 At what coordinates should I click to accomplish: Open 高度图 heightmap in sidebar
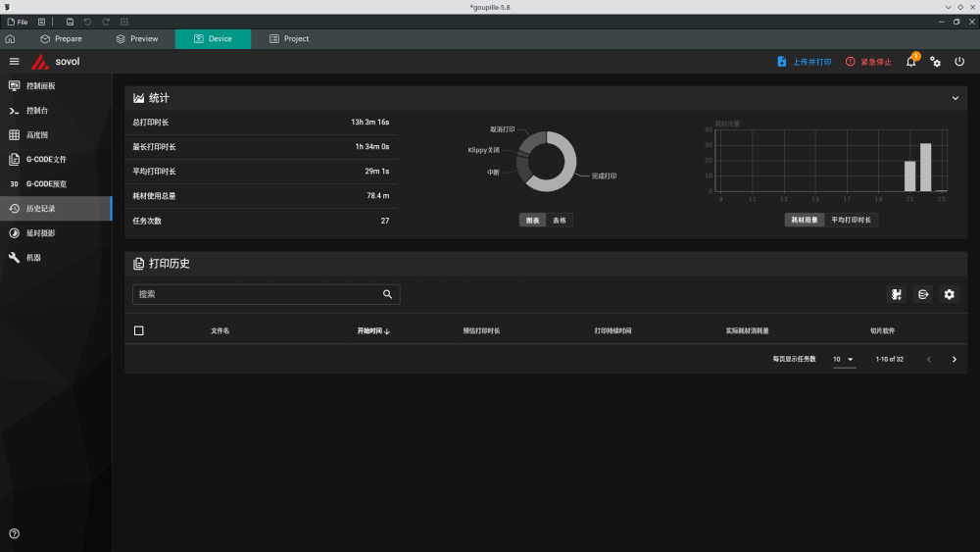pos(56,135)
